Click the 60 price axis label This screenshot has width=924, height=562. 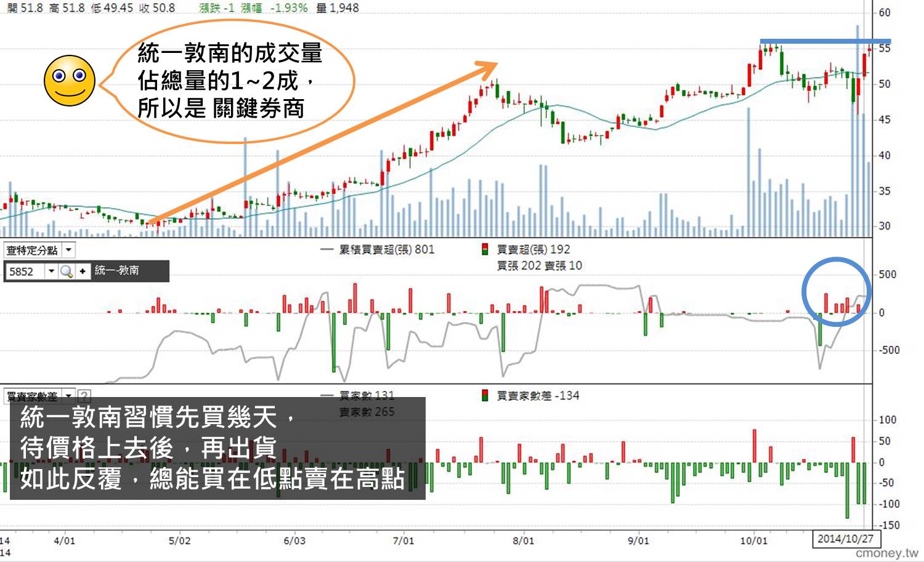[x=884, y=12]
